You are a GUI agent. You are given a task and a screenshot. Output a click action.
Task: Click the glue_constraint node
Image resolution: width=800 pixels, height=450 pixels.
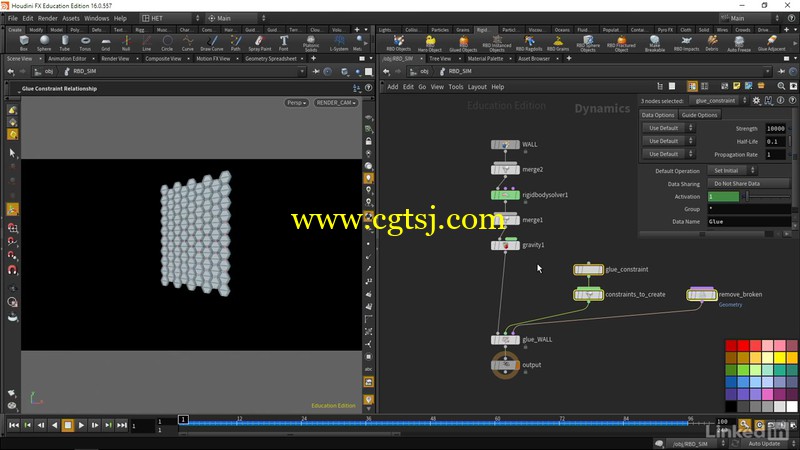tap(588, 269)
